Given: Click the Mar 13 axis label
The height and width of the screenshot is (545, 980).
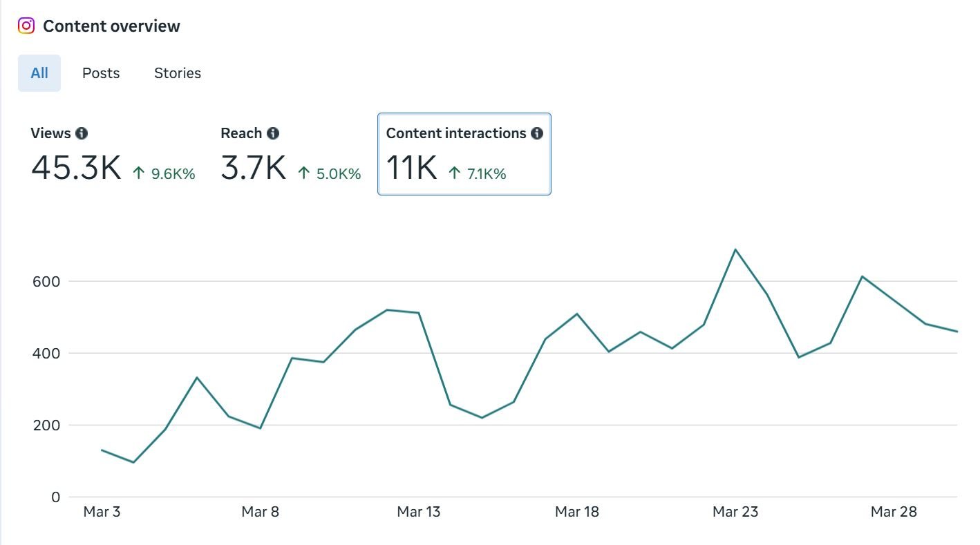Looking at the screenshot, I should click(x=418, y=512).
